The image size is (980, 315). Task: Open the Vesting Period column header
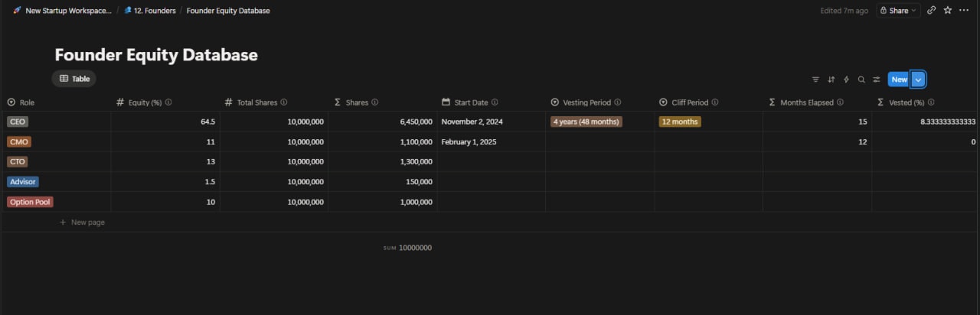[600, 102]
